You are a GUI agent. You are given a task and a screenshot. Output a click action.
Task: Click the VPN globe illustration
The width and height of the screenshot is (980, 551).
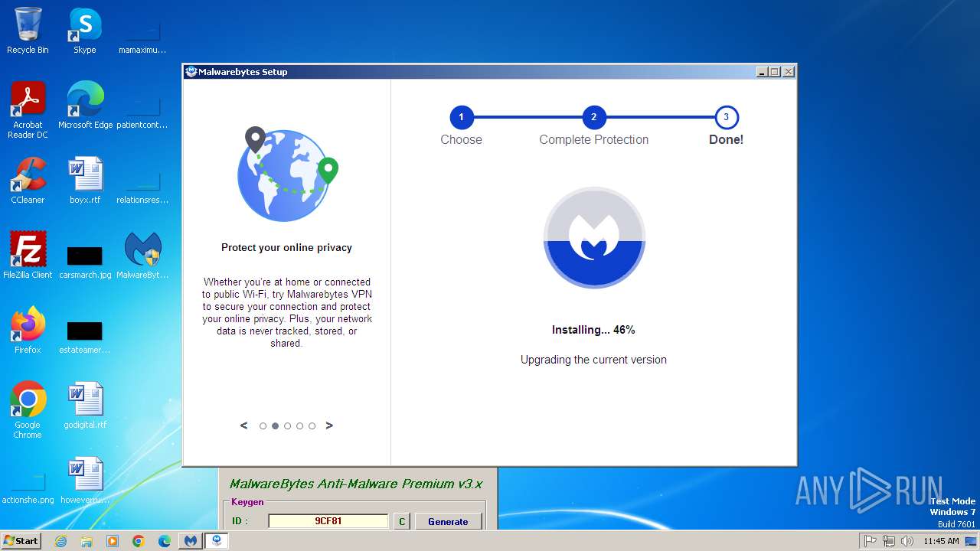point(287,174)
